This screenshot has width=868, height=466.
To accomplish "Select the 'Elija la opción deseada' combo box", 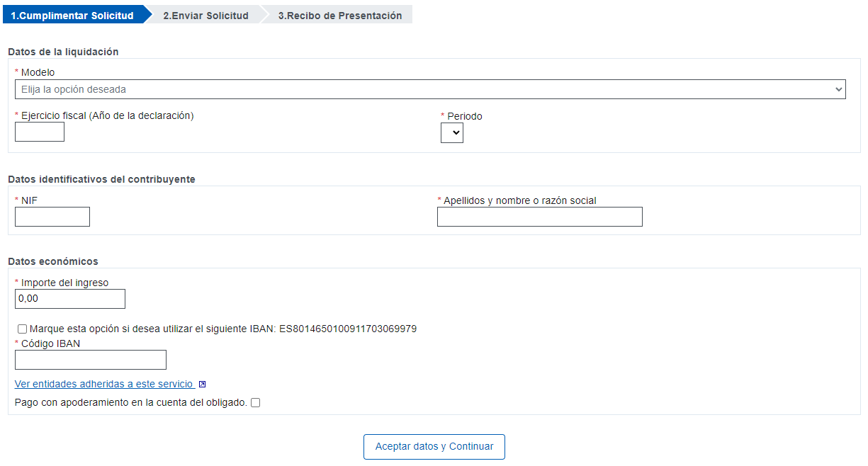I will coord(430,89).
